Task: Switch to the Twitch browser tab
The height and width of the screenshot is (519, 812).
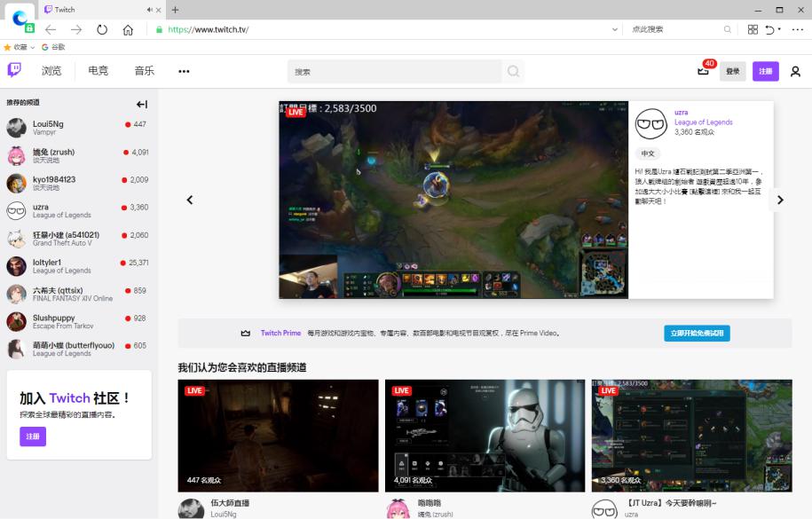Action: coord(101,10)
